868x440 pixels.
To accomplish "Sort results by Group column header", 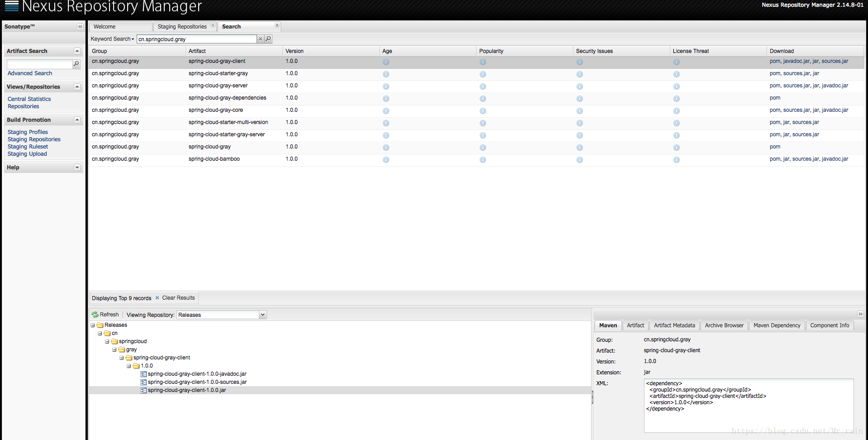I will (x=137, y=51).
